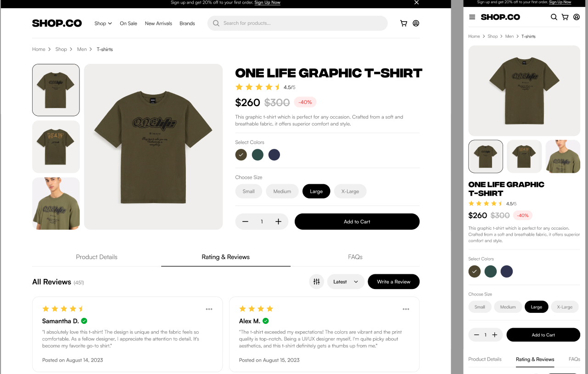588x374 pixels.
Task: Tap the mobile search magnifier icon
Action: pos(554,17)
